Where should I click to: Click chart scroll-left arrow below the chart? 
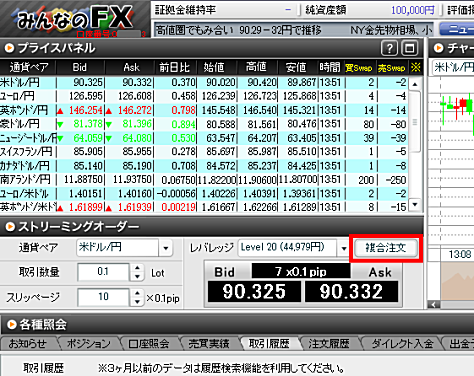click(434, 304)
